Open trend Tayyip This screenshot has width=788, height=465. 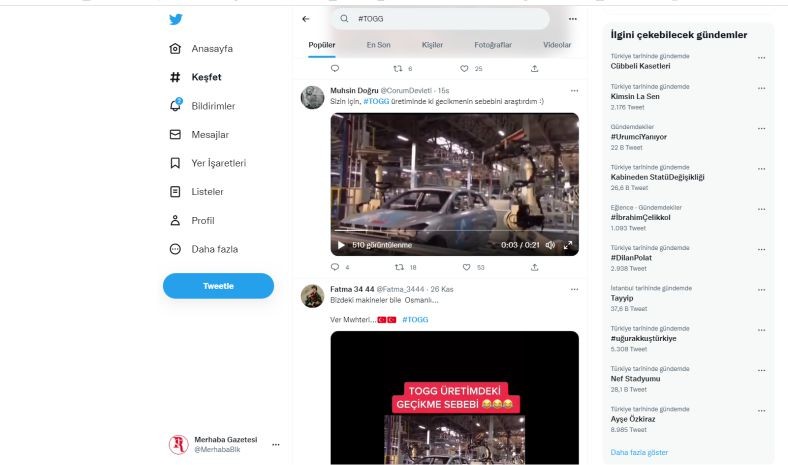(x=622, y=298)
